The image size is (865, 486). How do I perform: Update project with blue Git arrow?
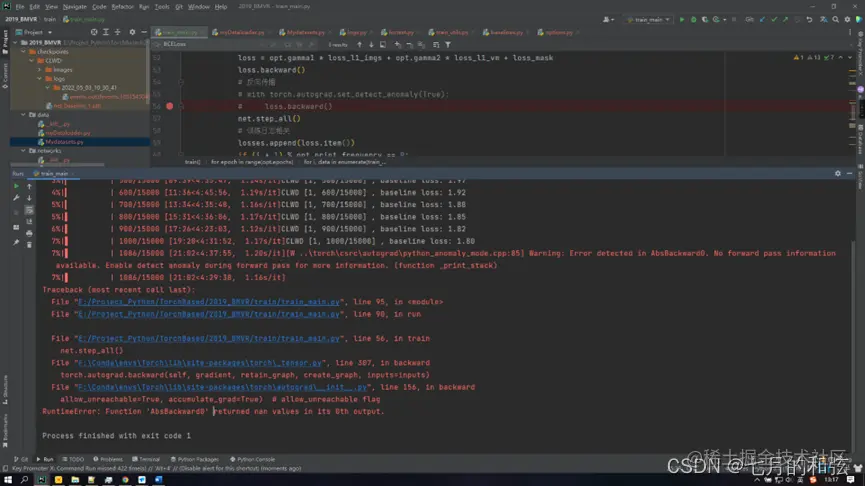pos(762,19)
